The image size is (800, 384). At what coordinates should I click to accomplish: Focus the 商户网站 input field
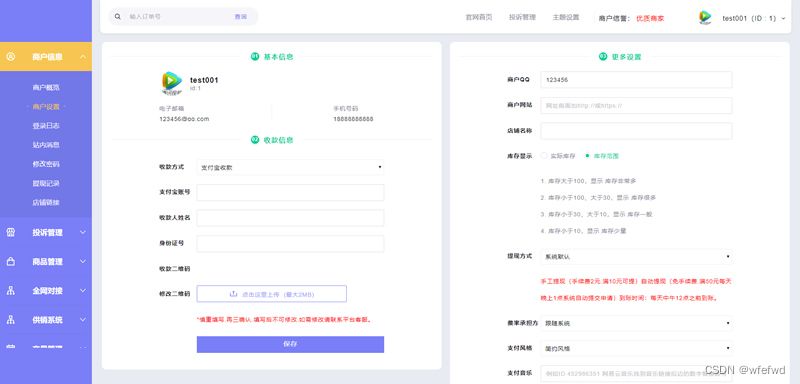point(636,106)
